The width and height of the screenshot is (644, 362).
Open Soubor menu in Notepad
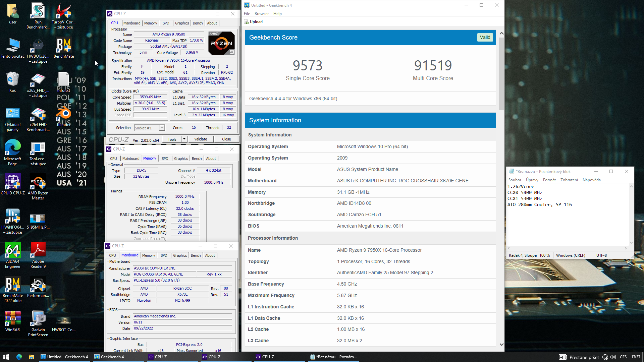coord(515,180)
